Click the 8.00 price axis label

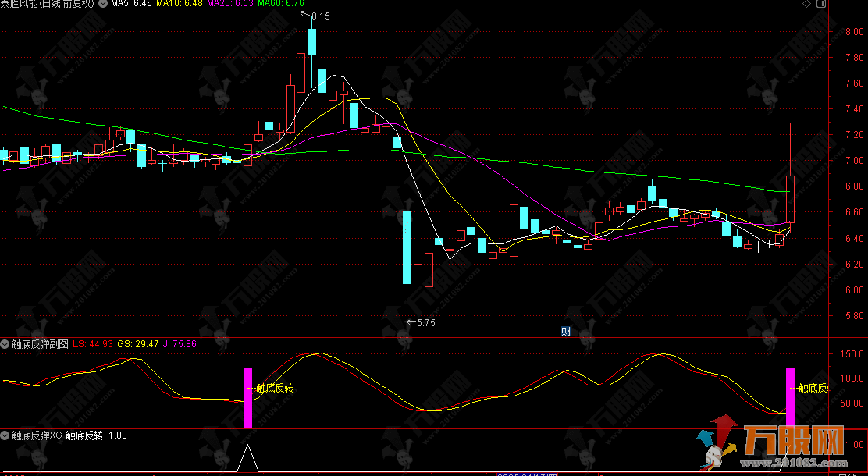click(x=855, y=32)
